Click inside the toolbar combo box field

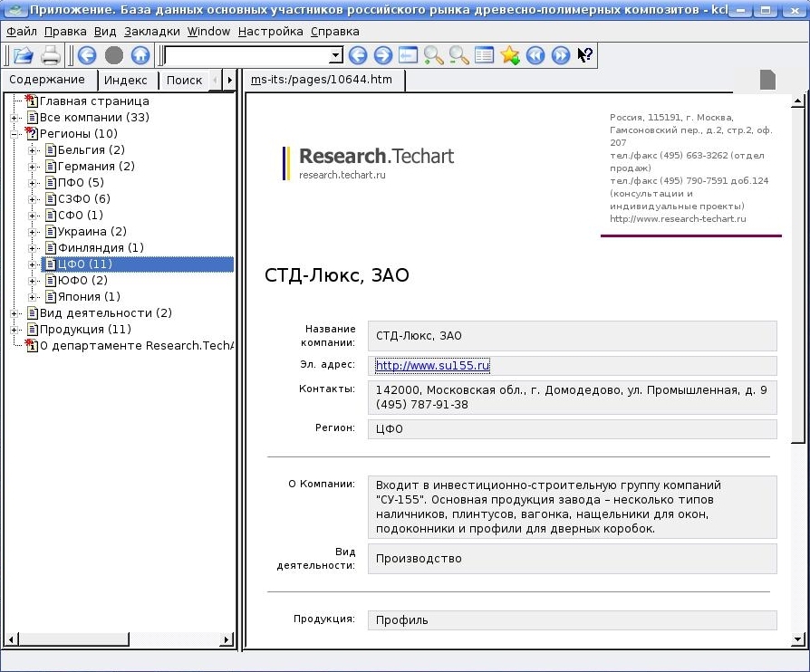point(247,55)
